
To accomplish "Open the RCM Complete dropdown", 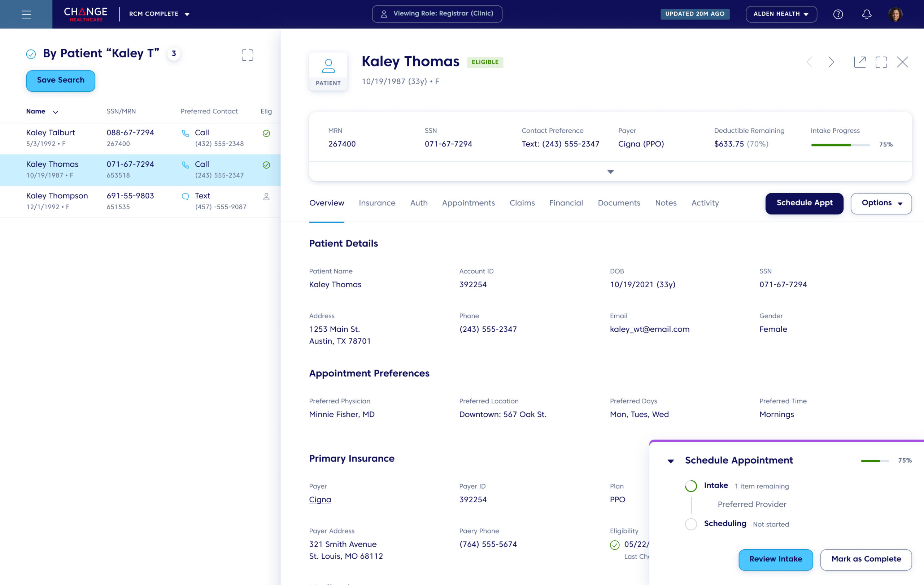I will pos(159,14).
